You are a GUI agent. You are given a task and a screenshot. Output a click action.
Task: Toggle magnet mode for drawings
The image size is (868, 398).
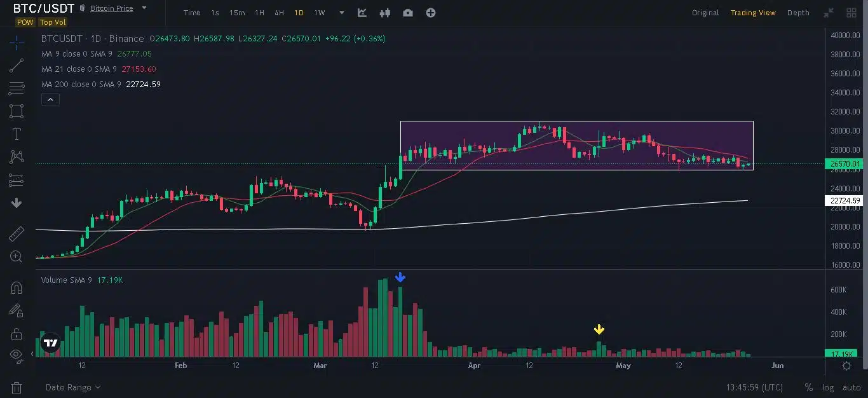coord(17,287)
